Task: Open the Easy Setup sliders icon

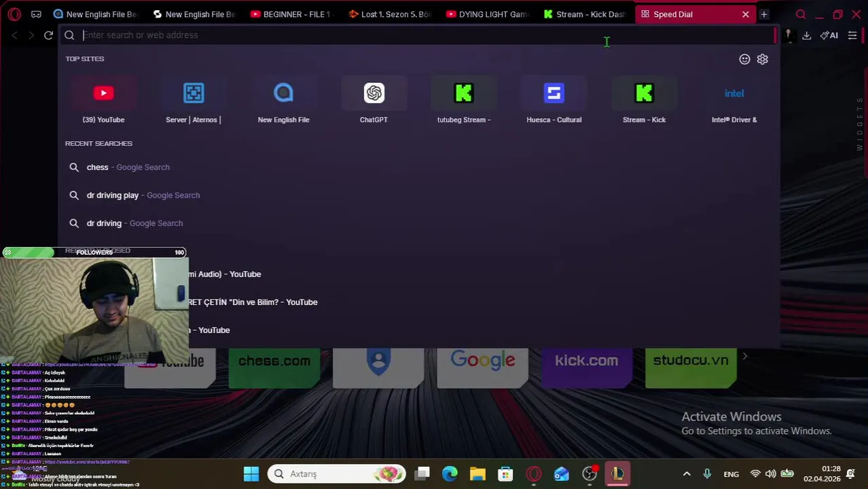Action: (x=852, y=35)
